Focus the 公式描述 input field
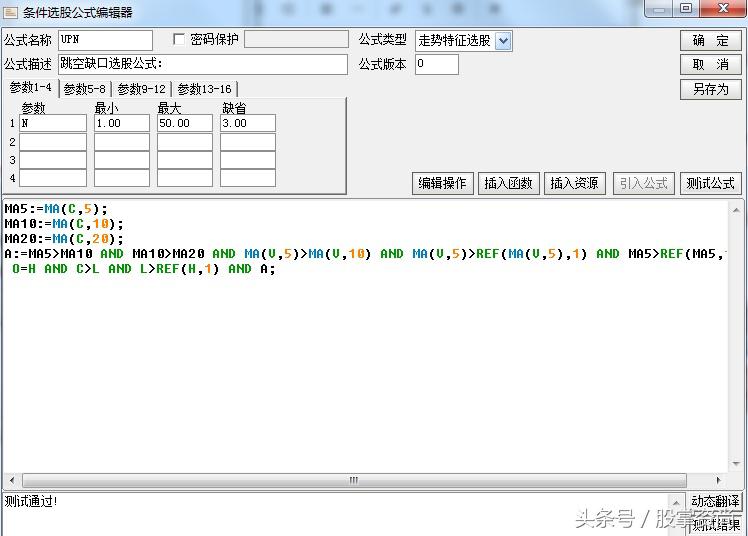Screen dimensions: 748x536 203,64
